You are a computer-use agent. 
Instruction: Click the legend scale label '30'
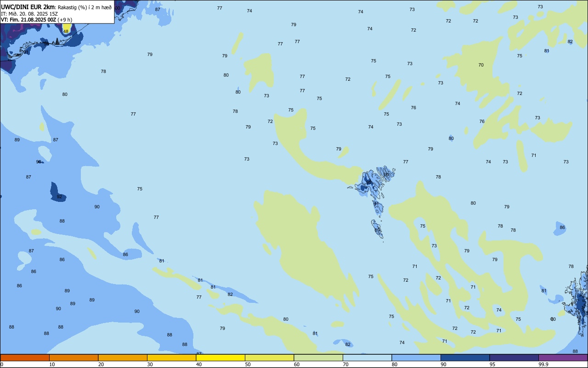tap(150, 364)
